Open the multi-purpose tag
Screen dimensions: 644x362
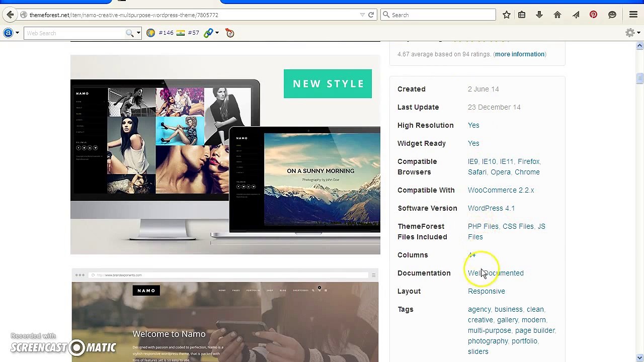(489, 330)
